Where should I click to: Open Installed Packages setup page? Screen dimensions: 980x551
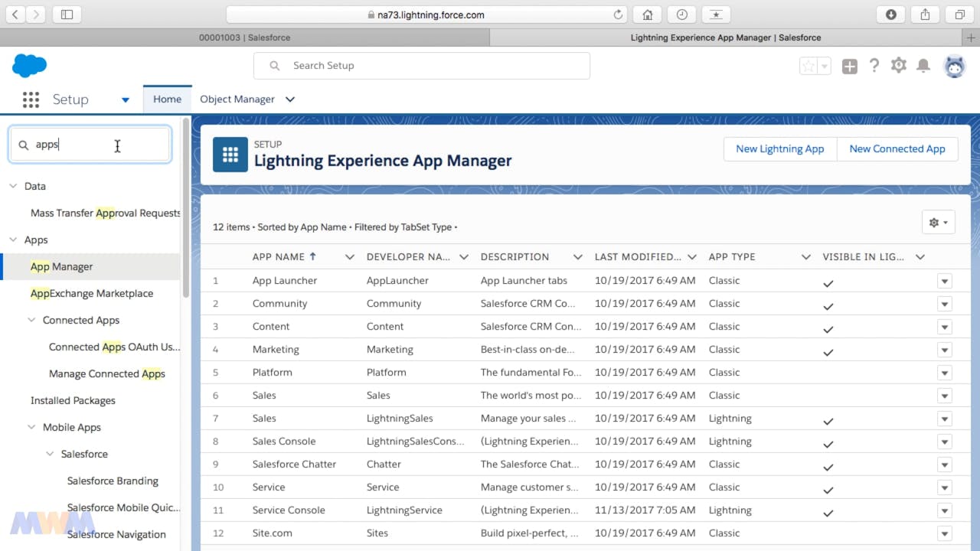[x=73, y=400]
